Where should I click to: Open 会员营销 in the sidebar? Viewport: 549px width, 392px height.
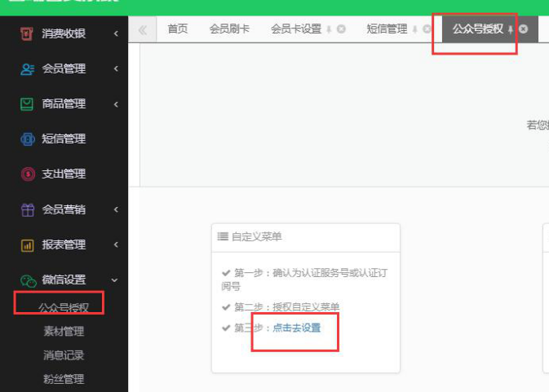point(64,209)
